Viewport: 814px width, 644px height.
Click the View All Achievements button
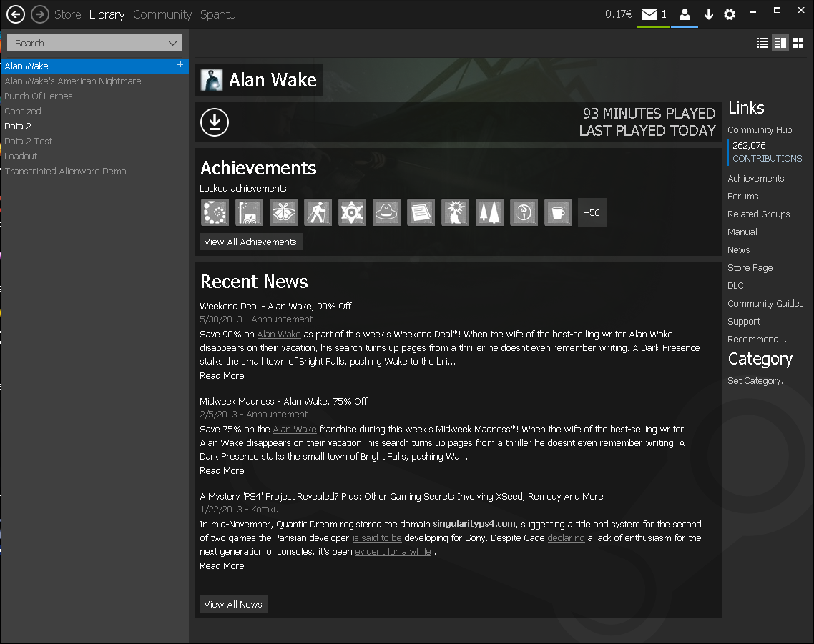pyautogui.click(x=251, y=242)
